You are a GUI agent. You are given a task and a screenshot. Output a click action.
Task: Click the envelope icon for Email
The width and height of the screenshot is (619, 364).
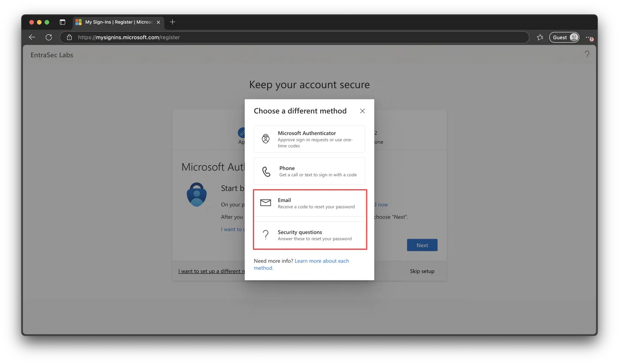point(266,203)
